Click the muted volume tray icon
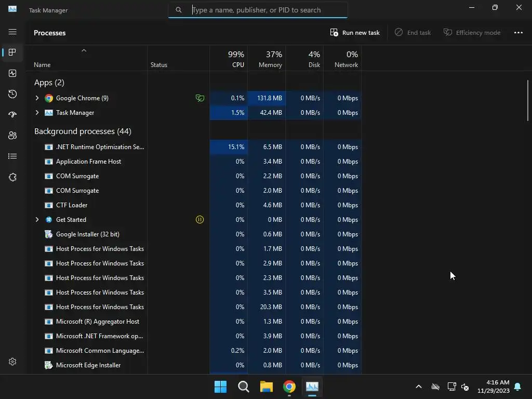Image resolution: width=532 pixels, height=399 pixels. (x=465, y=387)
